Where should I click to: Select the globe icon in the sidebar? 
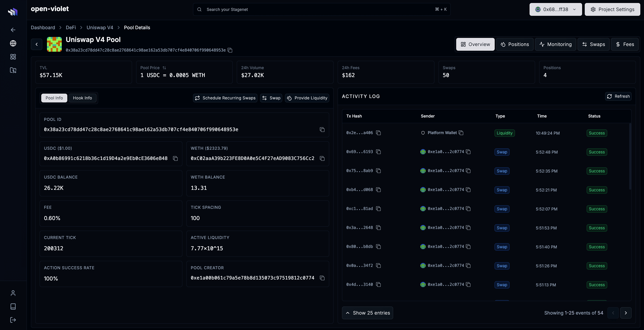[13, 43]
